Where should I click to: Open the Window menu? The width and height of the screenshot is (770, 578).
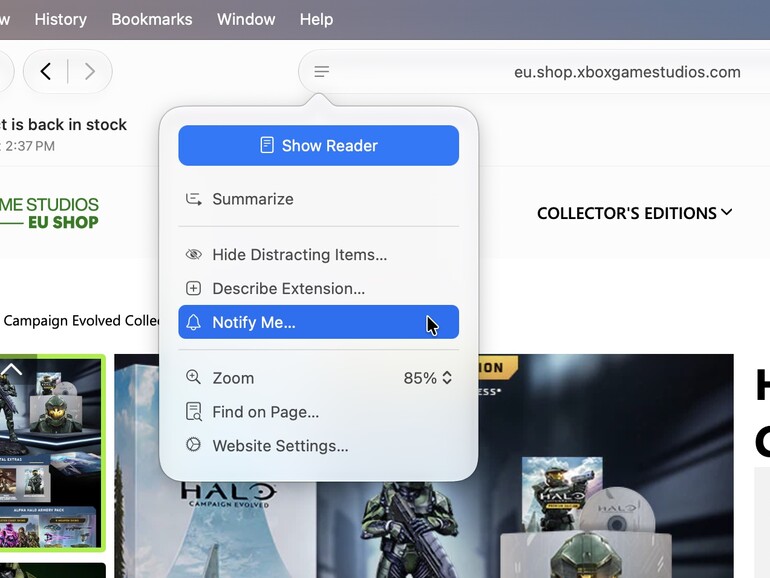246,19
